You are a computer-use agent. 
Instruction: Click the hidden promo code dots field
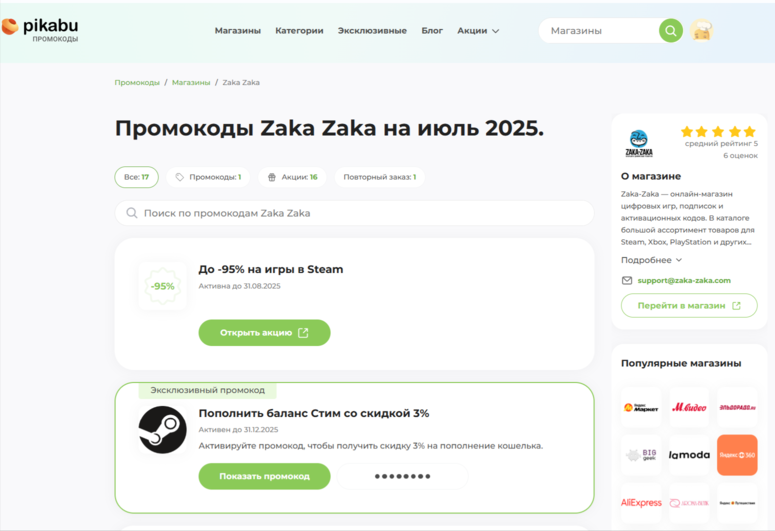click(x=402, y=476)
